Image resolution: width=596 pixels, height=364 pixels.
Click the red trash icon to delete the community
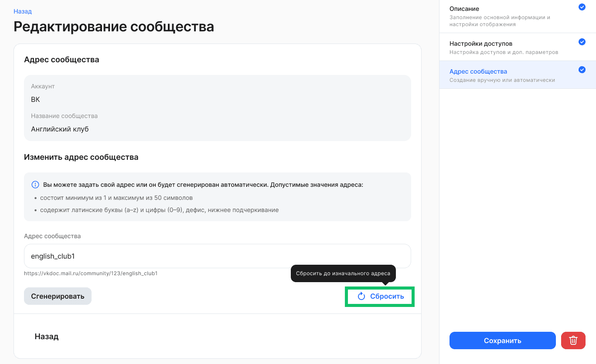pos(573,340)
